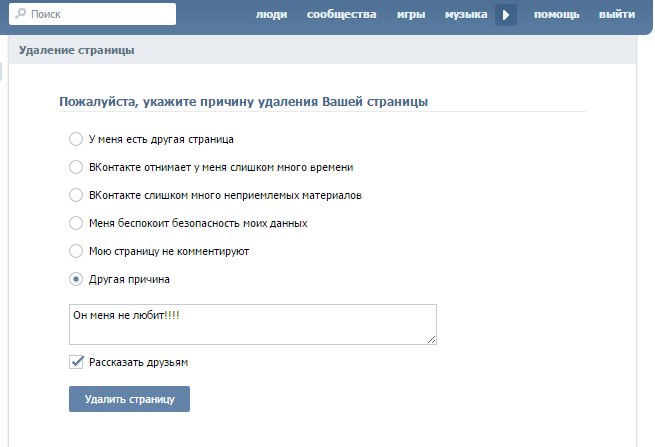Choose 'ВКонтакте отнимает слишком много времени' radio
This screenshot has height=447, width=655.
point(76,167)
